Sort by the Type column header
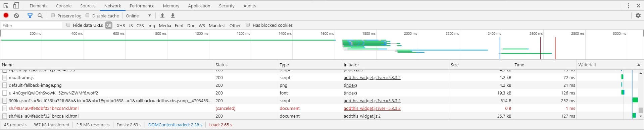 pyautogui.click(x=310, y=65)
